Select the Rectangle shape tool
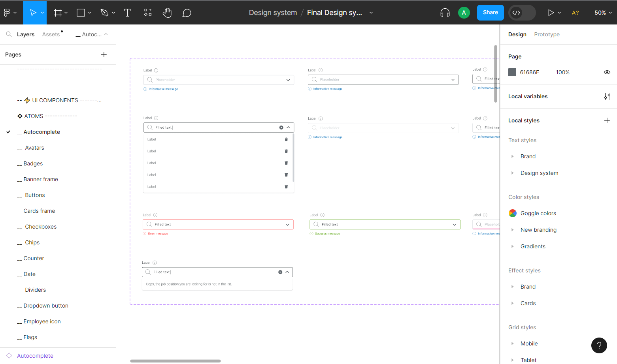 pyautogui.click(x=81, y=13)
